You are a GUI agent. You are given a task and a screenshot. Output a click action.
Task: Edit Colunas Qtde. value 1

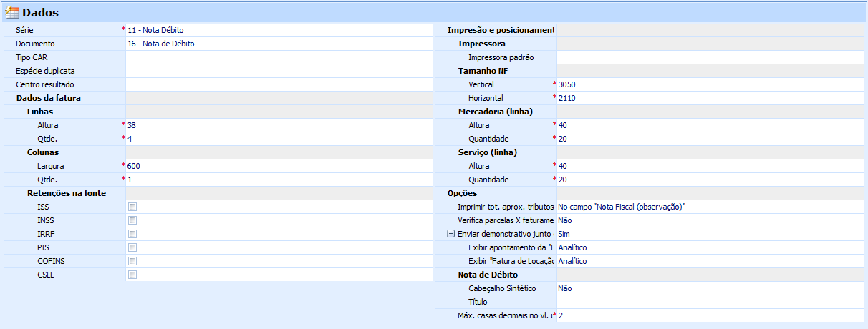click(x=279, y=180)
